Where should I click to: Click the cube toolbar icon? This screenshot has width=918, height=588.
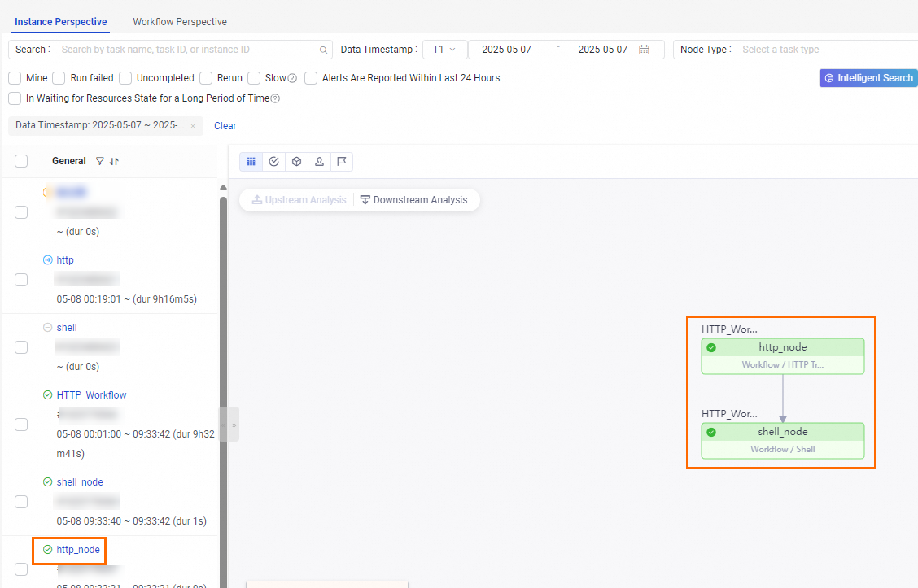tap(297, 162)
